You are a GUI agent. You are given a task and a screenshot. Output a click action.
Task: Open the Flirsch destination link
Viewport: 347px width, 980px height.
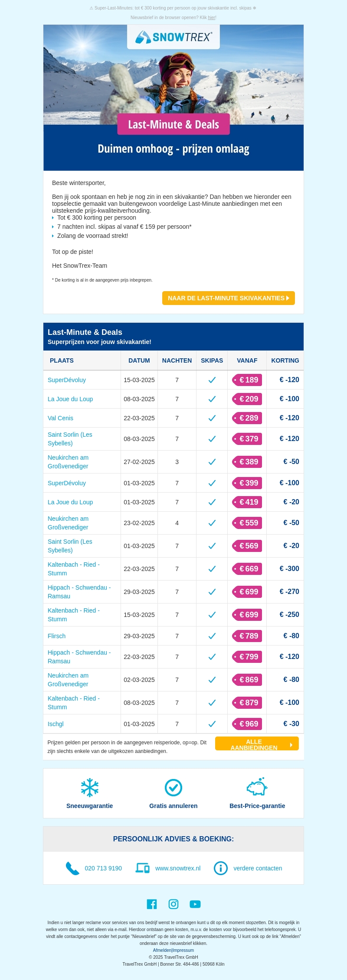[57, 636]
